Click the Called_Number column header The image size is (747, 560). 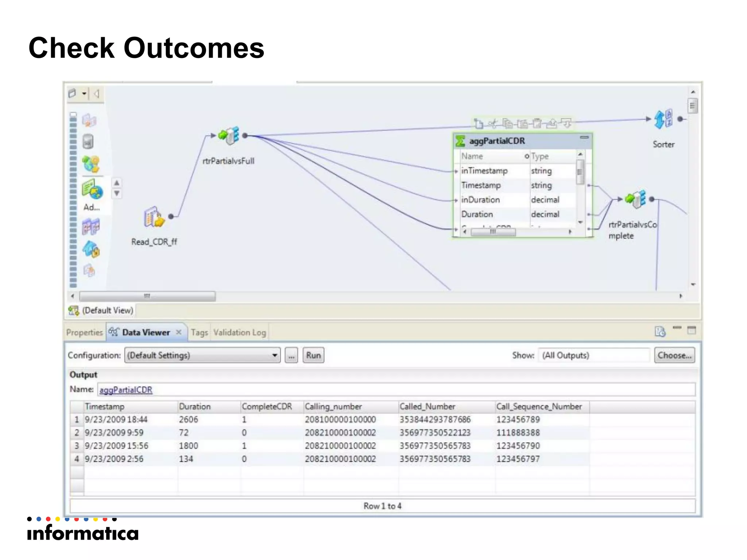(447, 407)
